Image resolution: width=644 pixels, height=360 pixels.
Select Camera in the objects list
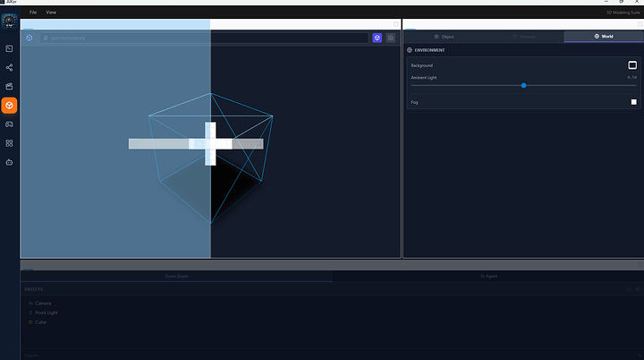pyautogui.click(x=43, y=304)
